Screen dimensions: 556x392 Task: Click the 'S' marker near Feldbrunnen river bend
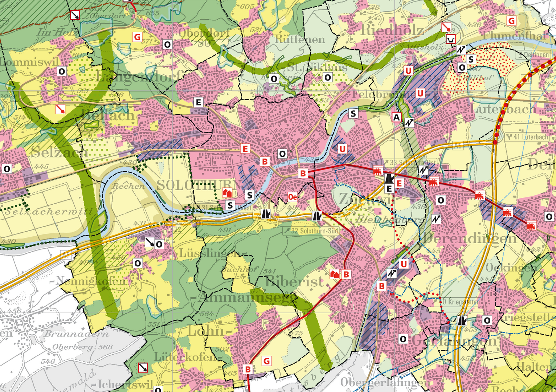353,114
